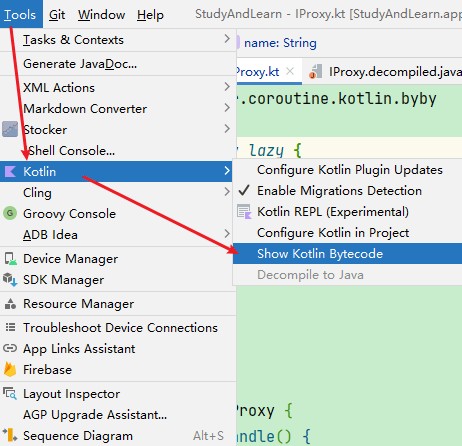Click the Device Manager phone icon
This screenshot has height=446, width=462.
[x=10, y=259]
